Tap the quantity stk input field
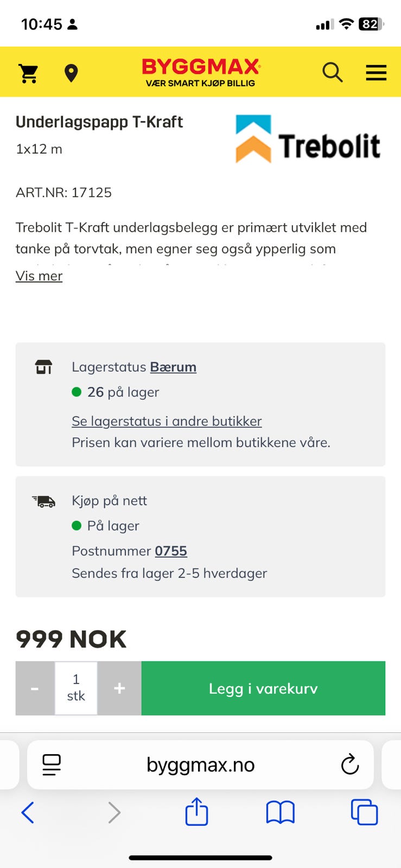Viewport: 401px width, 868px height. pyautogui.click(x=76, y=688)
